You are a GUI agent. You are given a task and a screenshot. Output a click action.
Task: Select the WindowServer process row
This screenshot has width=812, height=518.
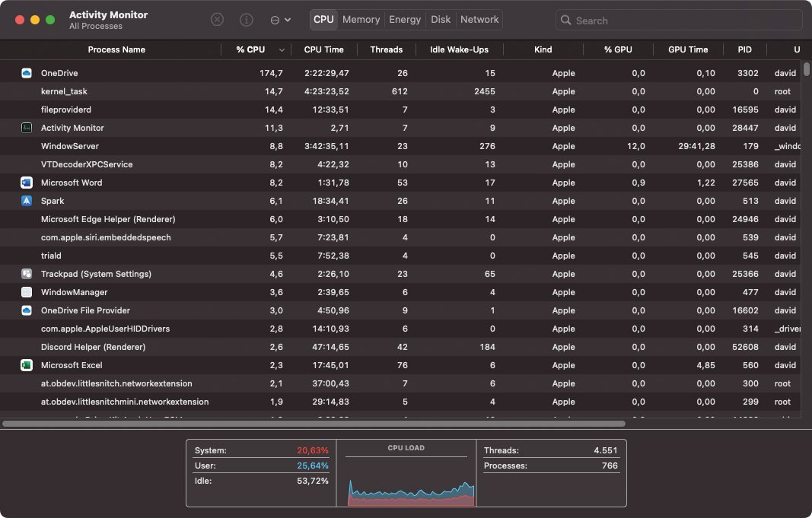[401, 146]
